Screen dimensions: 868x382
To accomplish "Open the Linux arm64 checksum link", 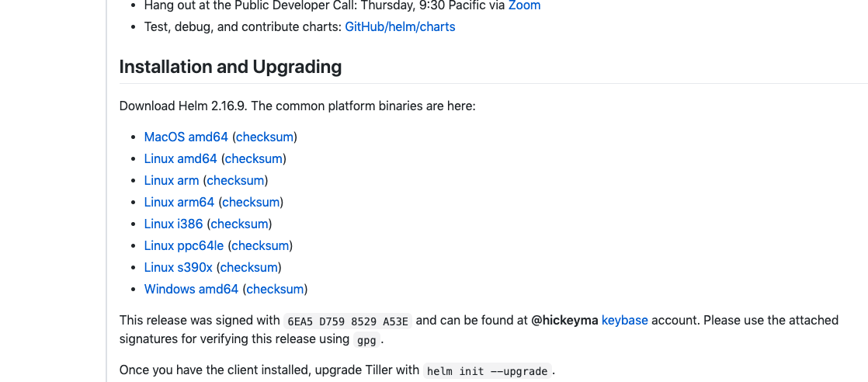I will 251,202.
